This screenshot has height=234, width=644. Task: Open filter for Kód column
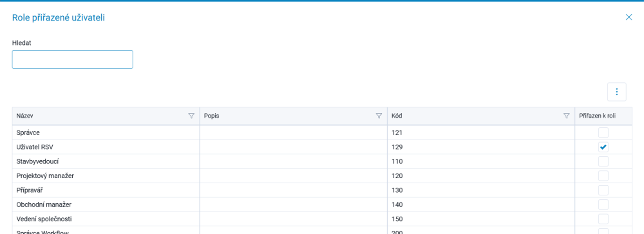(566, 116)
